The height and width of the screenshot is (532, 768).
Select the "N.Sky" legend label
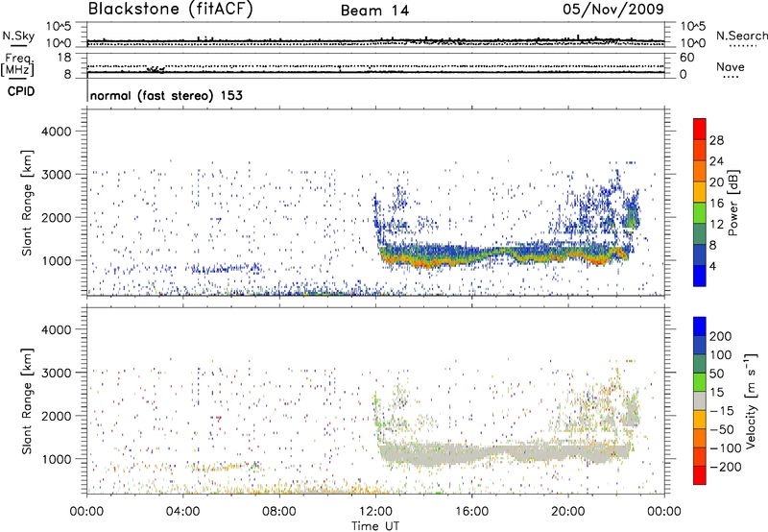tap(18, 36)
